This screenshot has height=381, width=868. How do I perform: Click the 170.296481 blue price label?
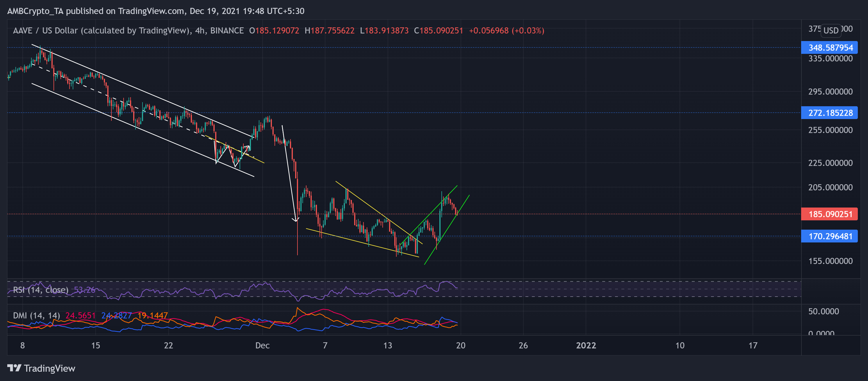point(829,236)
